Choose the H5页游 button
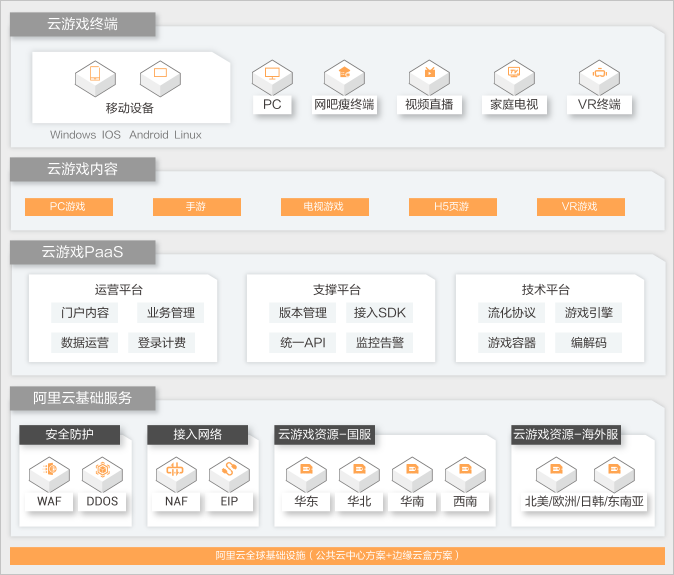Viewport: 674px width, 575px height. [x=453, y=207]
